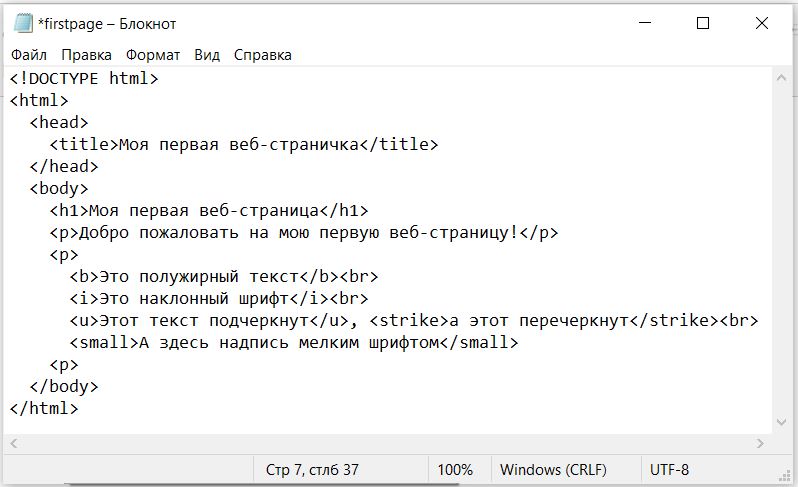Click the horizontal scrollbar right arrow
The image size is (798, 487).
pos(760,443)
